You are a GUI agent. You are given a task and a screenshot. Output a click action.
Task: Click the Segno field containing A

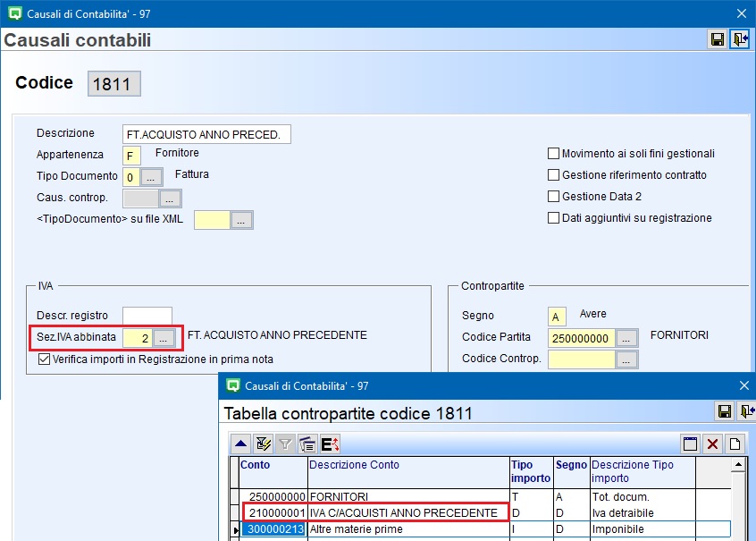(x=557, y=317)
